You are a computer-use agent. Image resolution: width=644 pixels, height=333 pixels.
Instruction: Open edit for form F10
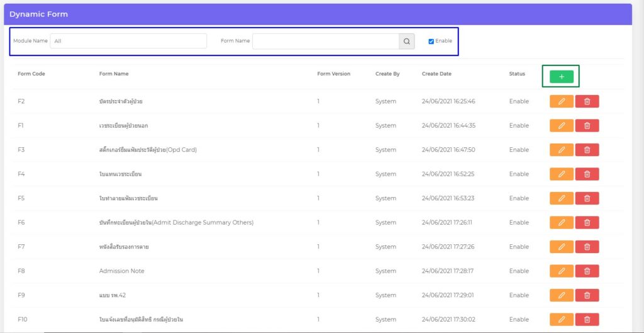point(561,320)
